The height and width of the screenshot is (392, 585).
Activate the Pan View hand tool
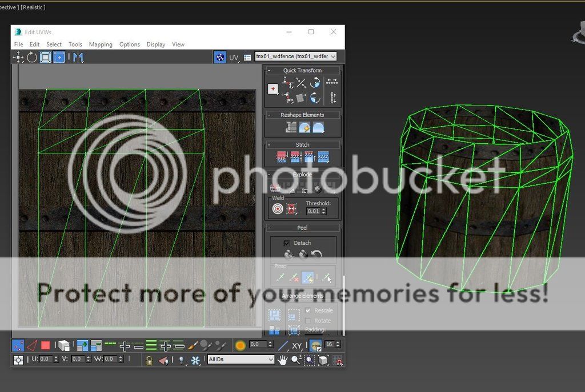click(x=282, y=359)
